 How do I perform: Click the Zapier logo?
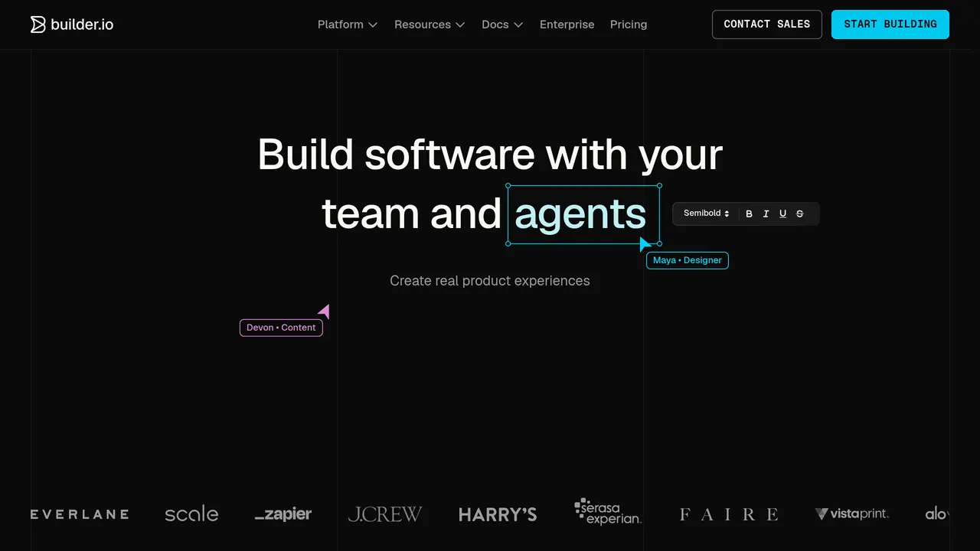283,514
